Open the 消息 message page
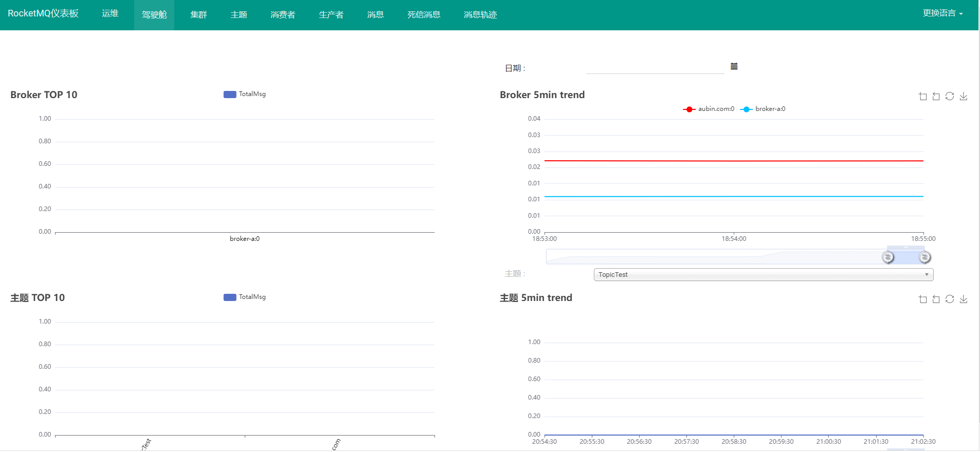The image size is (980, 452). coord(375,15)
